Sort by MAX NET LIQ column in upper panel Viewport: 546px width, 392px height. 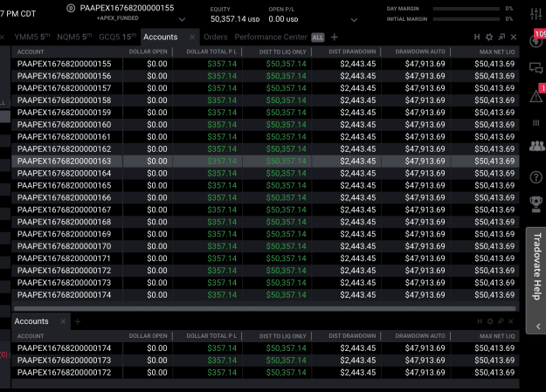click(497, 52)
